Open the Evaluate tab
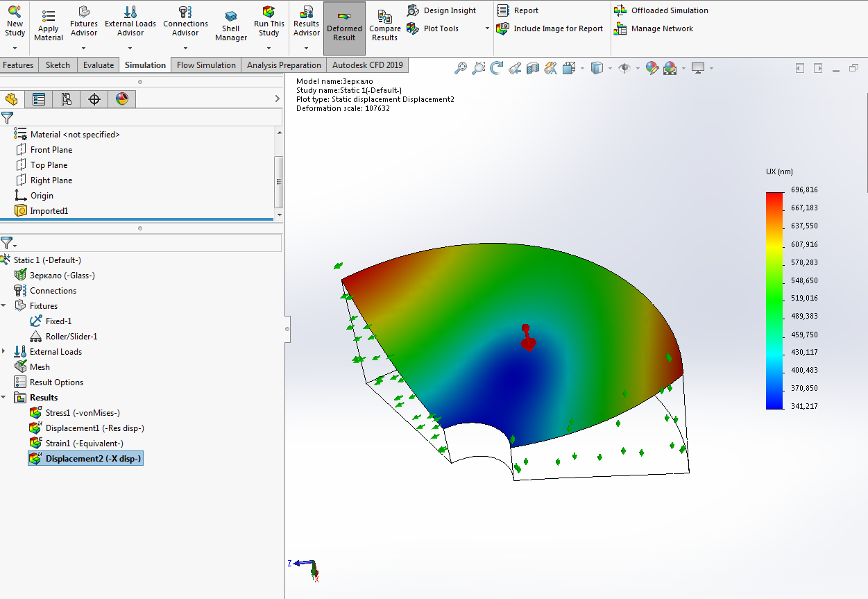 (x=98, y=65)
